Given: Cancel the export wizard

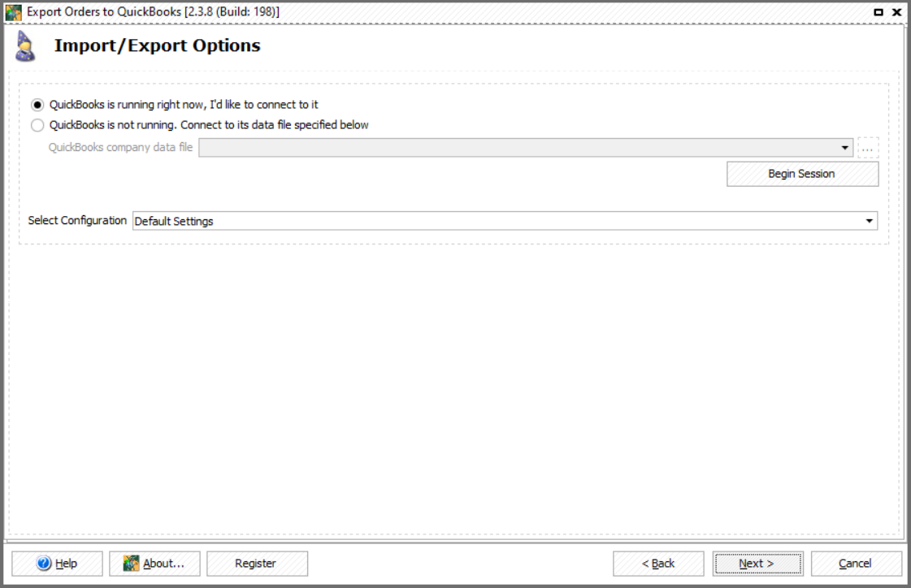Looking at the screenshot, I should tap(856, 564).
